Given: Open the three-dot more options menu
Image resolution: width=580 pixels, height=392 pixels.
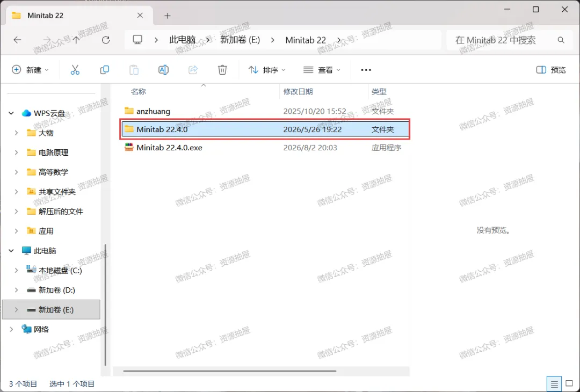Looking at the screenshot, I should (366, 70).
